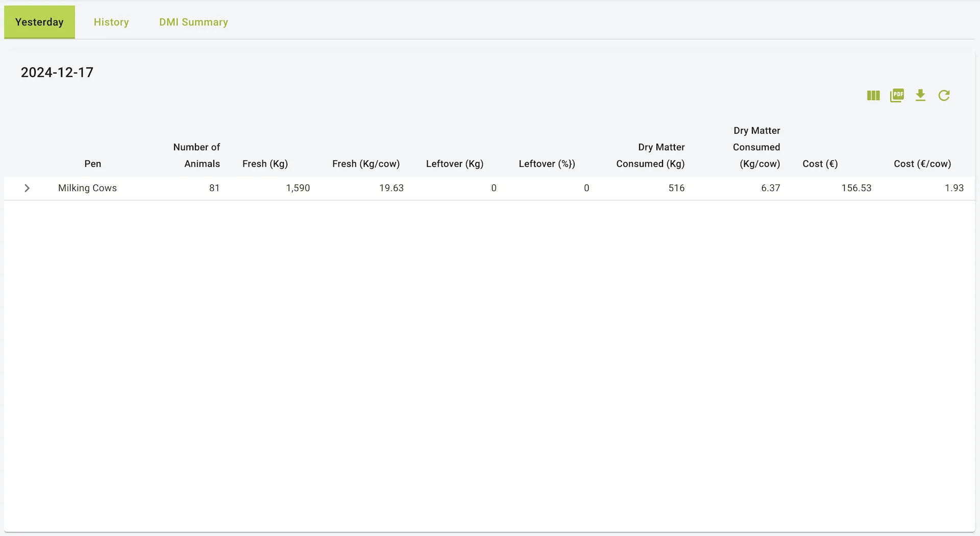Click the download icon

tap(920, 95)
